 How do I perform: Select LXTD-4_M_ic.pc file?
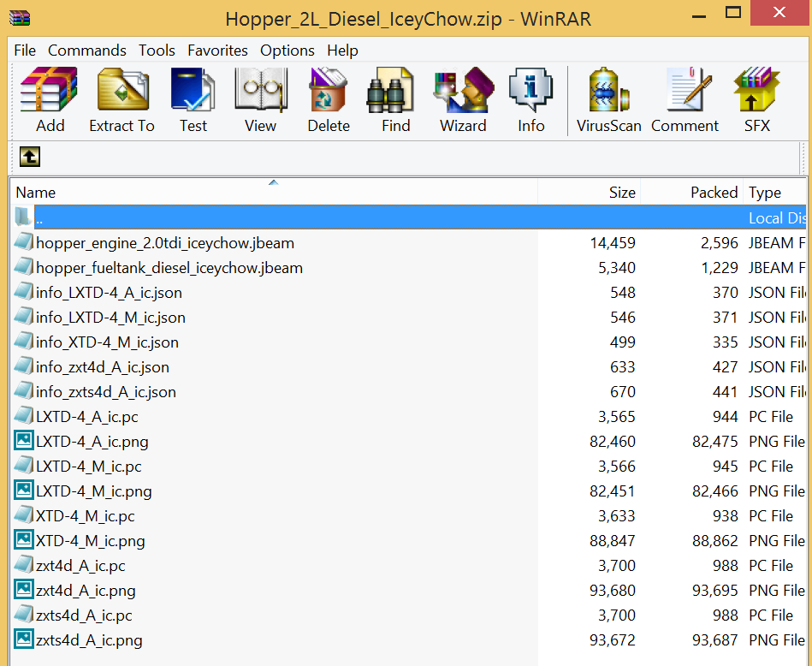[88, 466]
